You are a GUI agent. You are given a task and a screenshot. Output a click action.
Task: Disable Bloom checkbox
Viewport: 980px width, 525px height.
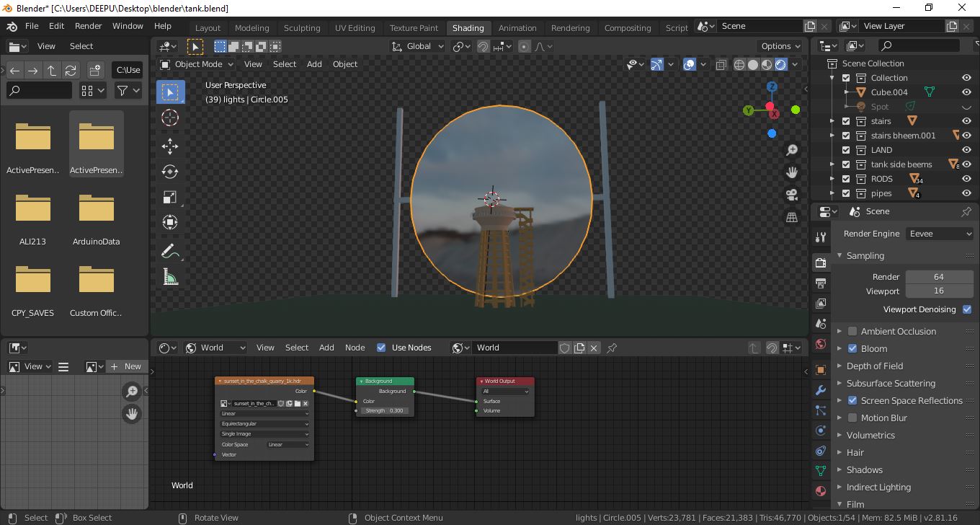[x=852, y=348]
